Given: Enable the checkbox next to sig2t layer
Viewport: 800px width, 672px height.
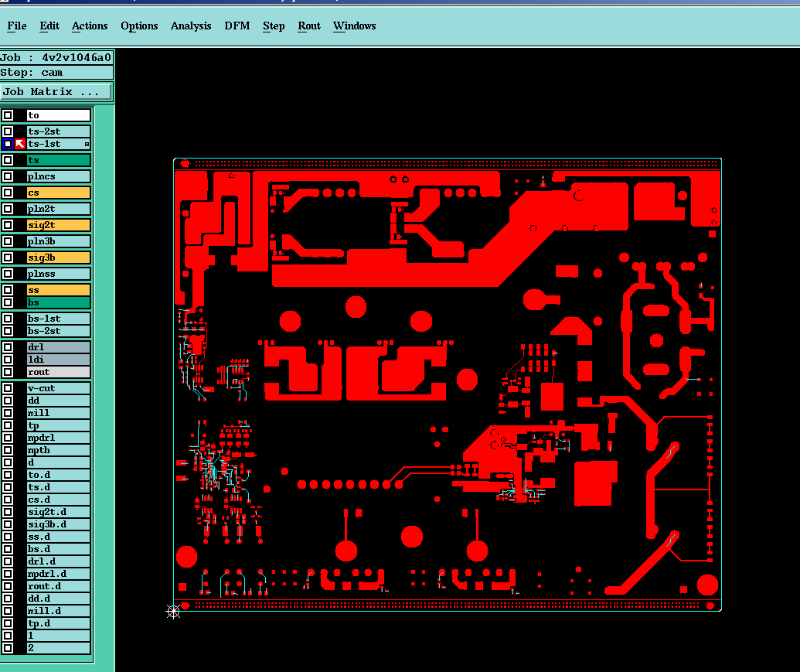Looking at the screenshot, I should [8, 225].
